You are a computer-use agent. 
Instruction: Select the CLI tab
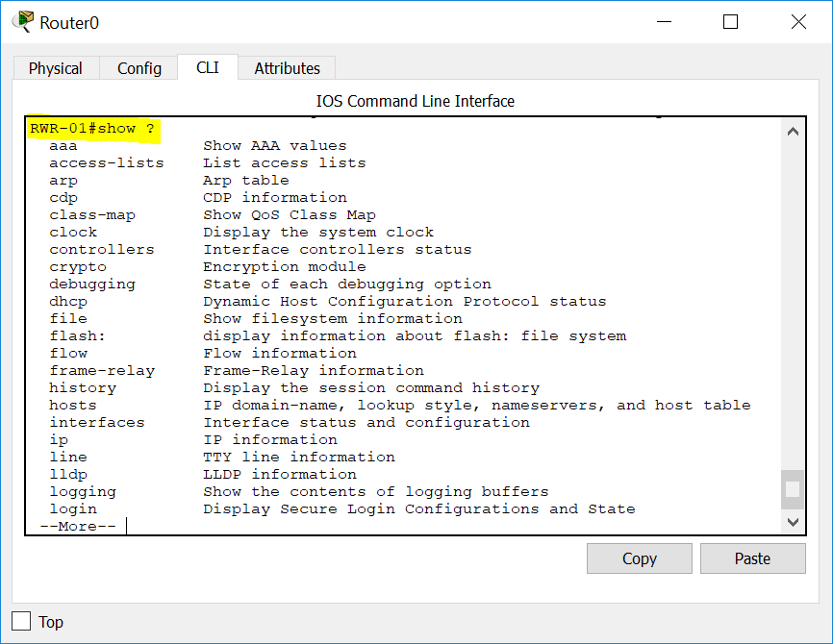(x=208, y=68)
